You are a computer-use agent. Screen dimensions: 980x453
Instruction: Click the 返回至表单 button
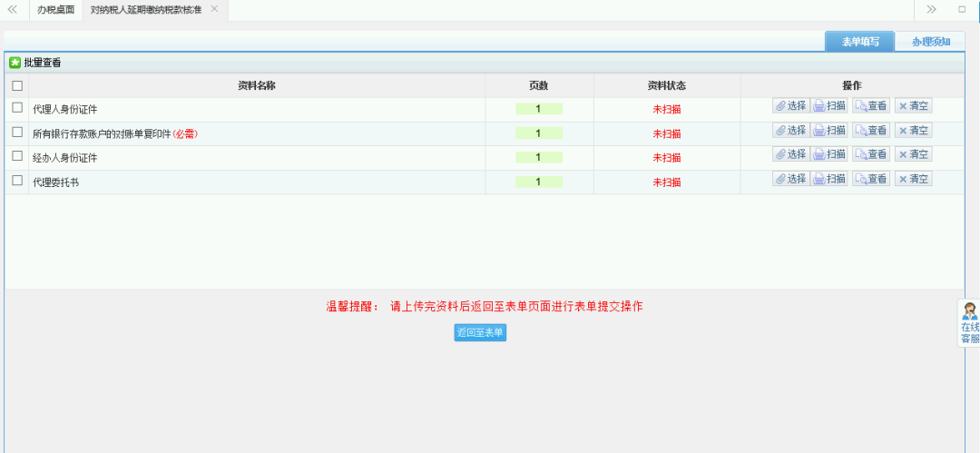[x=480, y=333]
